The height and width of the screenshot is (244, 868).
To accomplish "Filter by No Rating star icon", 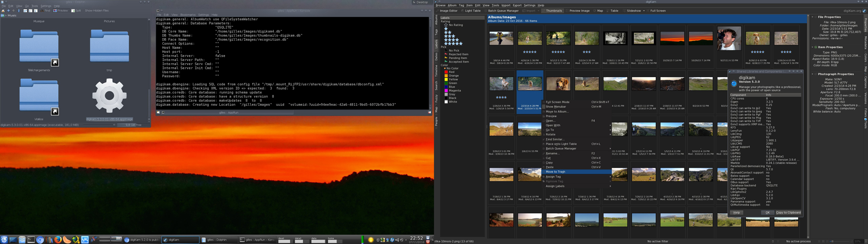I will click(446, 25).
